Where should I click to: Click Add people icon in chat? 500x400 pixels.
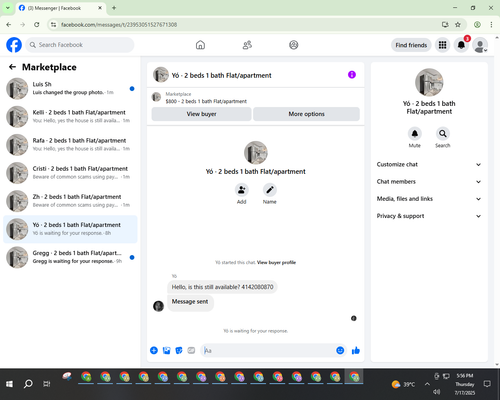242,190
